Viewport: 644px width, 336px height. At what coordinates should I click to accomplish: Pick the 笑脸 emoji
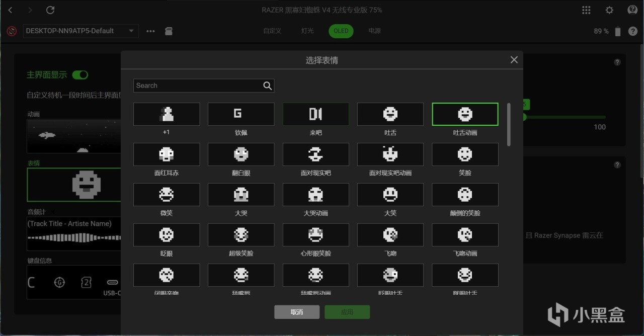pyautogui.click(x=465, y=154)
